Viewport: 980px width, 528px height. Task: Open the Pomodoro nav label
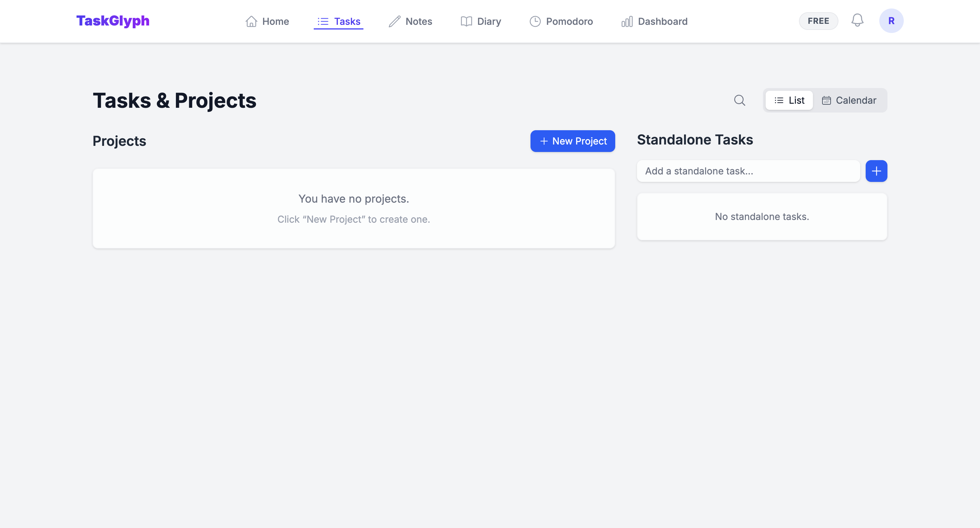point(569,21)
